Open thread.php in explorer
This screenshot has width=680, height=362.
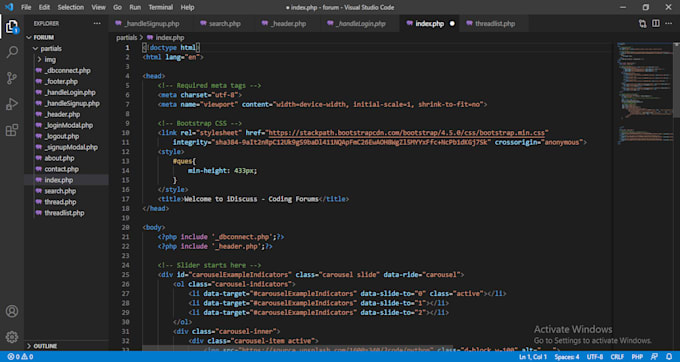[x=60, y=202]
